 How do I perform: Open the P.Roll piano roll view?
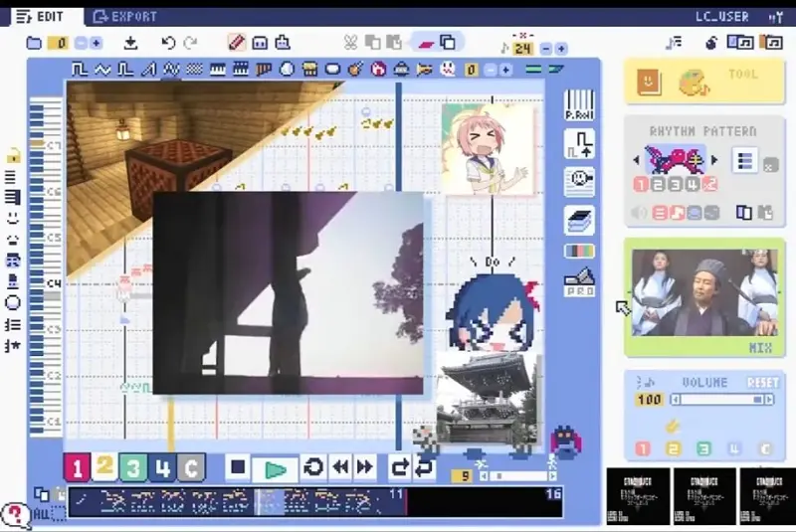tap(579, 105)
